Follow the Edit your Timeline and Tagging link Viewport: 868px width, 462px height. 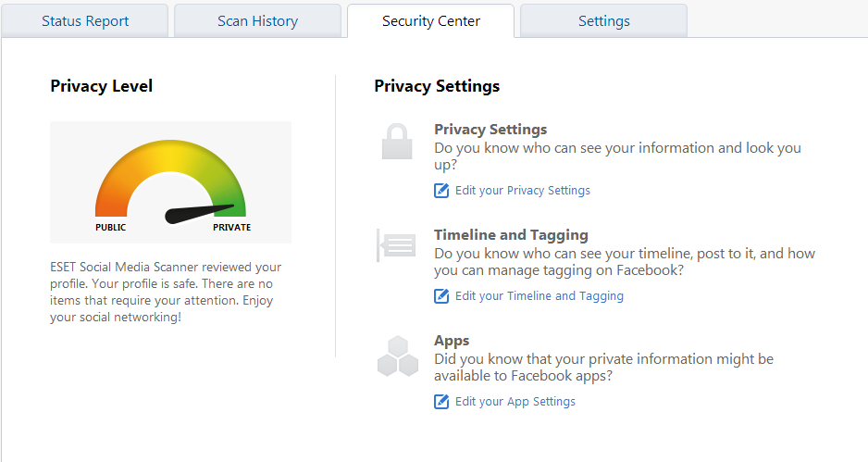[539, 296]
